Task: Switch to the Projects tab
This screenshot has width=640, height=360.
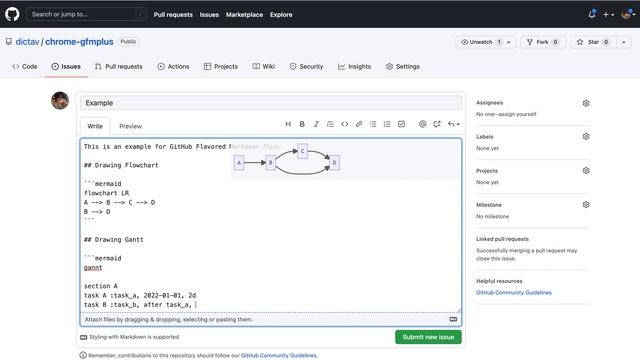Action: pos(220,67)
